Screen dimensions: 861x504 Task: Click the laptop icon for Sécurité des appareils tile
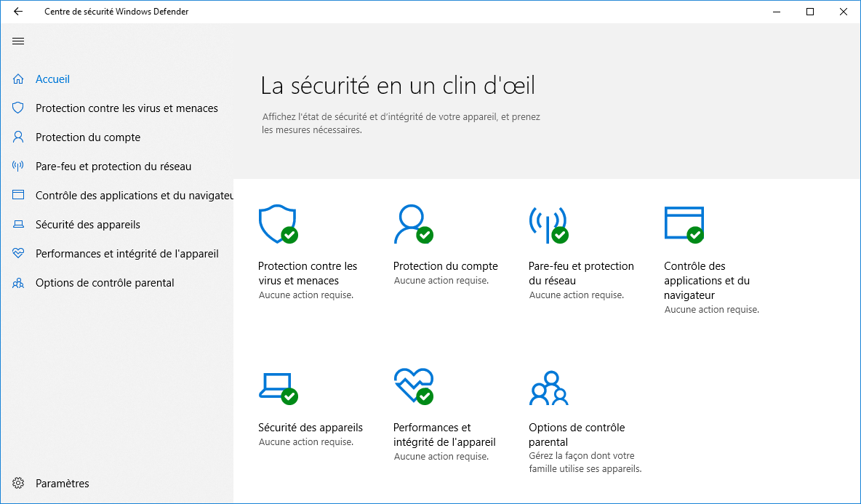(x=278, y=388)
